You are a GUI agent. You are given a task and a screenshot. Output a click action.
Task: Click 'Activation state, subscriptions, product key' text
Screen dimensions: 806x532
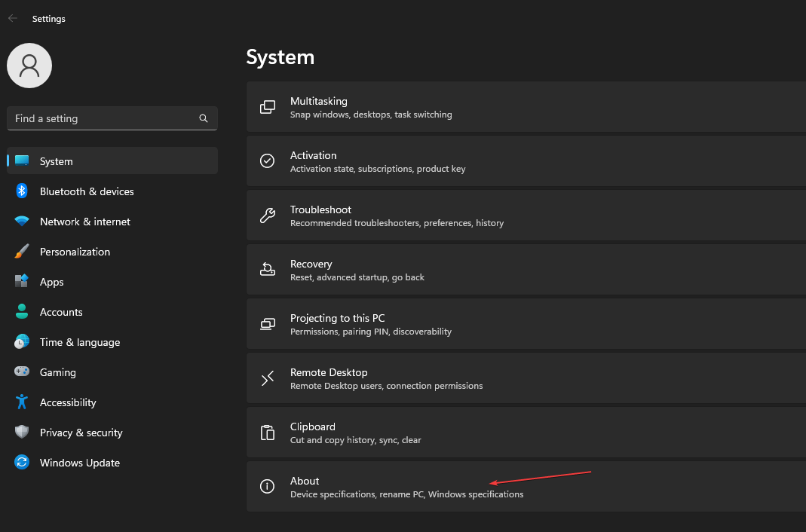[x=378, y=169]
